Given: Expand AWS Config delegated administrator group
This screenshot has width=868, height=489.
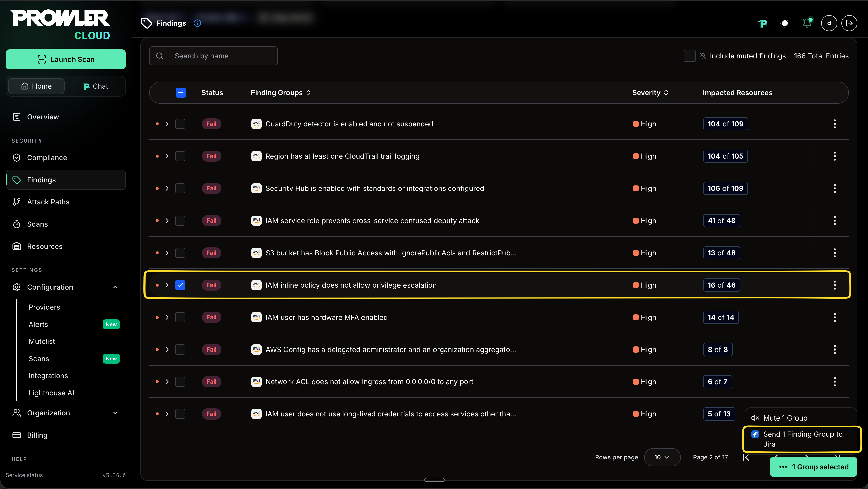Looking at the screenshot, I should [167, 350].
